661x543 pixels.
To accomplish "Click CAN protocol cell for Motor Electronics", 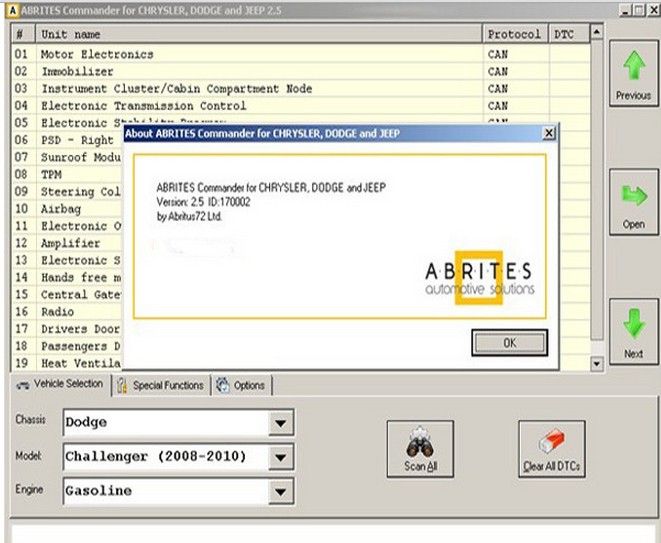I will 516,54.
